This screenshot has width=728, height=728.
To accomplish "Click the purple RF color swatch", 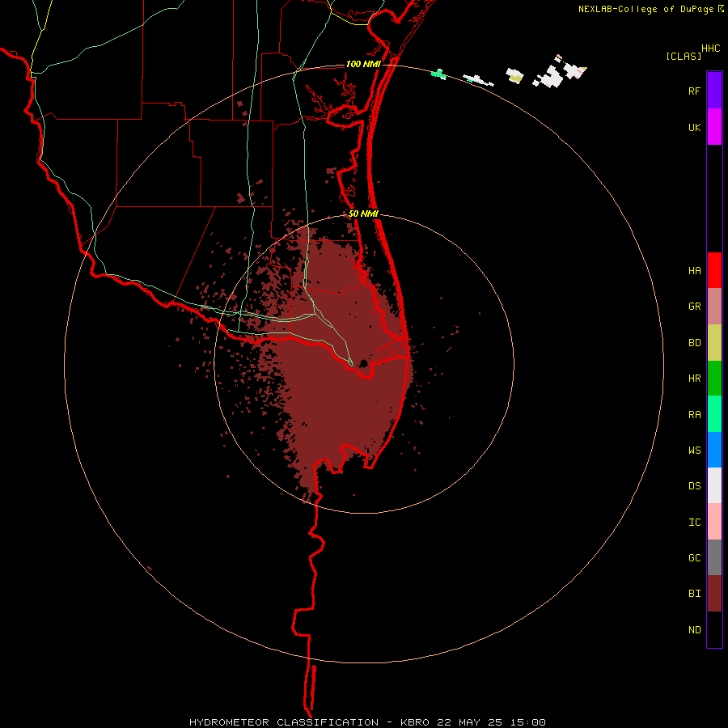I will (714, 91).
